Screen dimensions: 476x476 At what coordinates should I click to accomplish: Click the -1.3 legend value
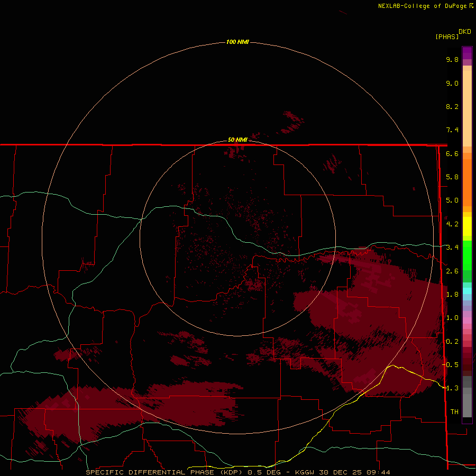[x=451, y=388]
